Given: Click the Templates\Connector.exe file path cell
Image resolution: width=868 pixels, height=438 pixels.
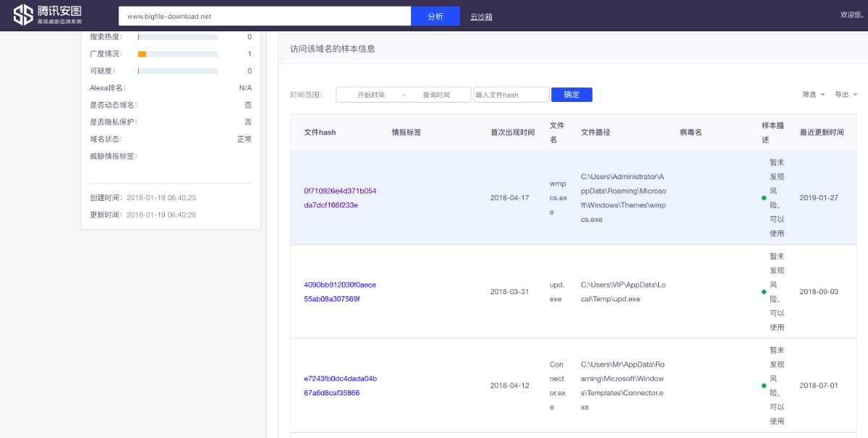Looking at the screenshot, I should pos(624,386).
